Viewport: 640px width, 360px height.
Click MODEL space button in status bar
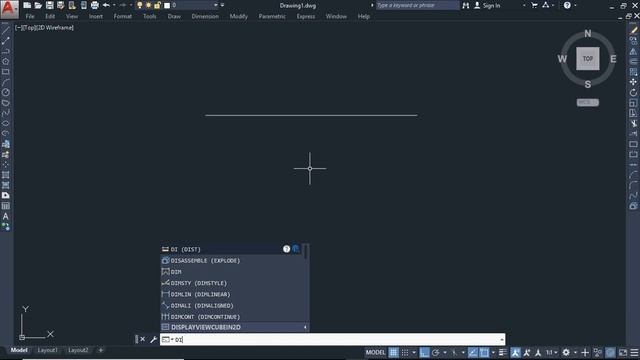[x=375, y=352]
